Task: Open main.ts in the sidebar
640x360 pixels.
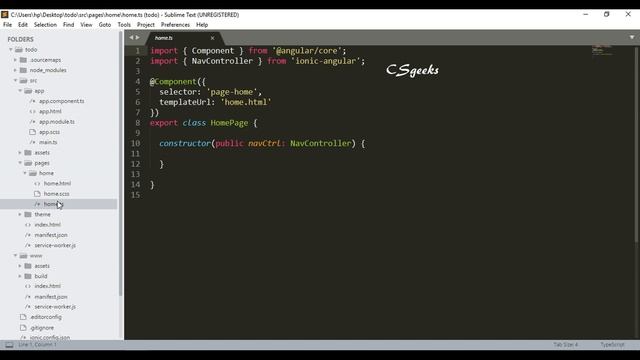Action: click(x=48, y=142)
